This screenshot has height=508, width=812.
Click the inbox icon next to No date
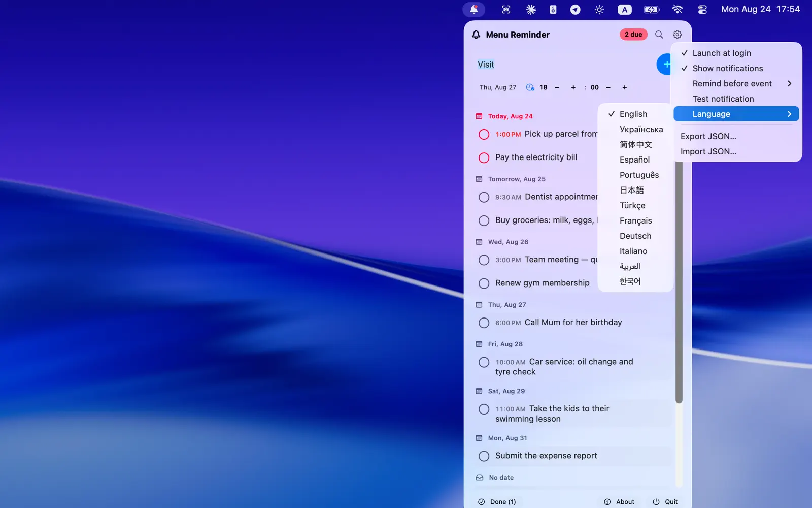tap(479, 478)
